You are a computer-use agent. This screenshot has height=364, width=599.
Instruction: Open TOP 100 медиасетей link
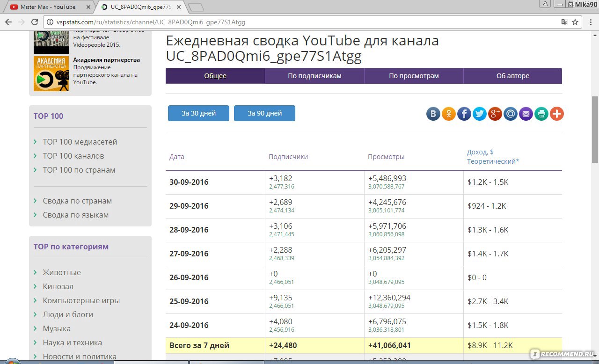80,142
